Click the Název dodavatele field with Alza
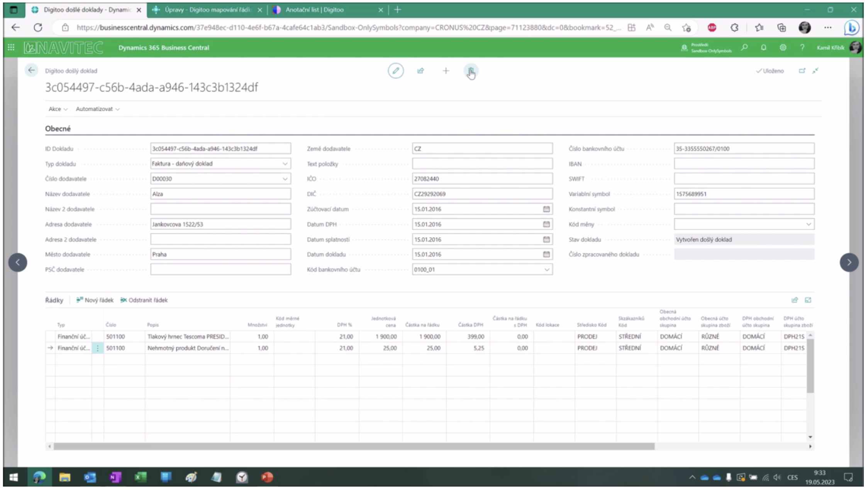The image size is (868, 491). pos(220,194)
